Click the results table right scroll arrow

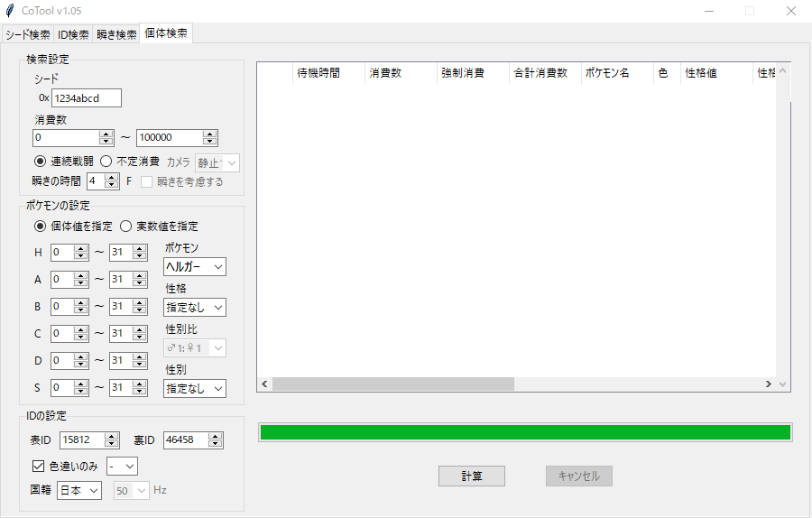click(x=769, y=384)
